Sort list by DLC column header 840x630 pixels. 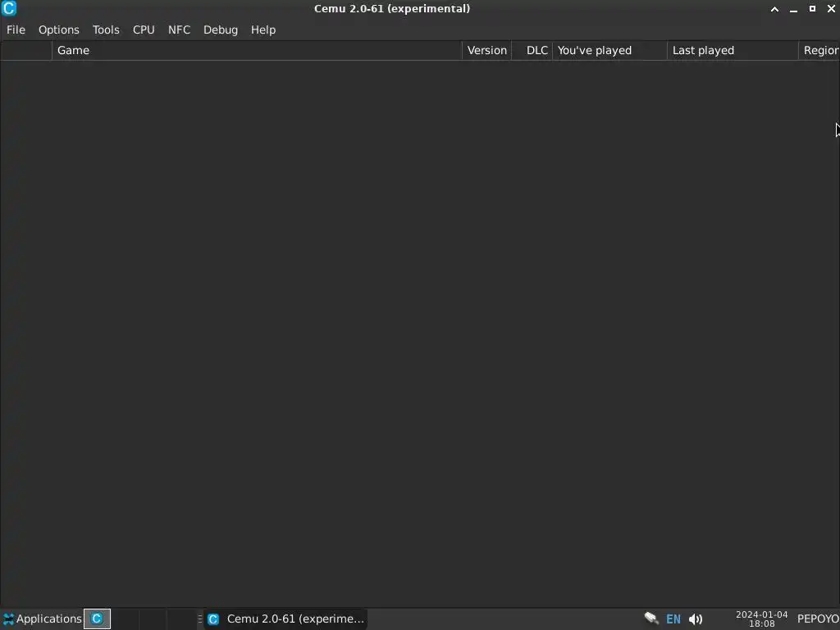532,50
